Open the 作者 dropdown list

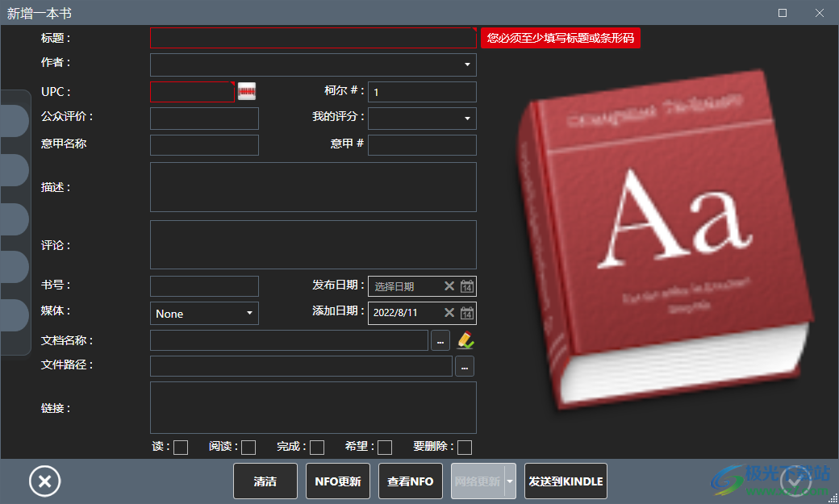point(466,65)
